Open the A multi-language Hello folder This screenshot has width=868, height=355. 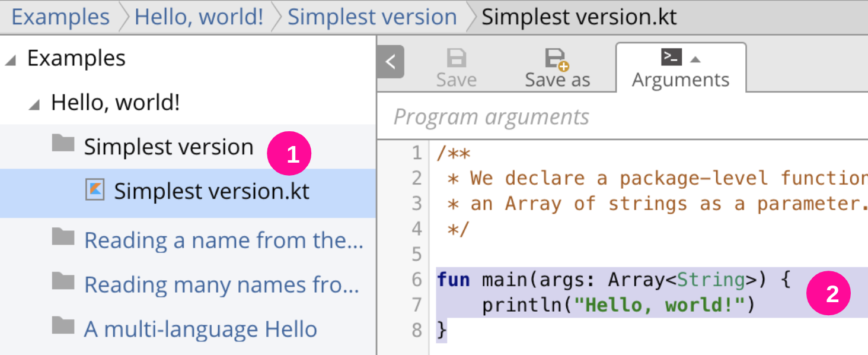[x=200, y=329]
